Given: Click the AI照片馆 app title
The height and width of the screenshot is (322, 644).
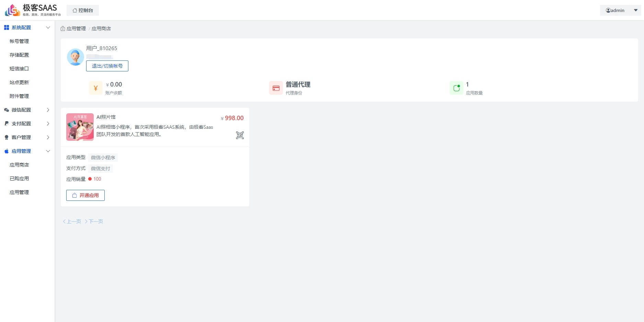Looking at the screenshot, I should 106,117.
